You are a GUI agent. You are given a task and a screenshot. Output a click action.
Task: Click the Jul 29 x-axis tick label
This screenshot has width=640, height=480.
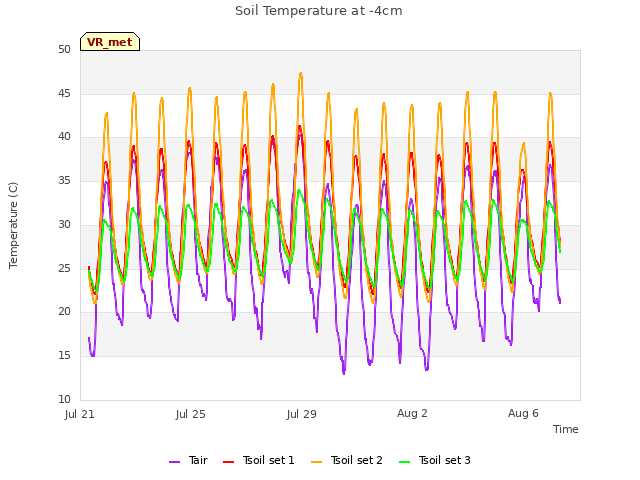point(302,414)
